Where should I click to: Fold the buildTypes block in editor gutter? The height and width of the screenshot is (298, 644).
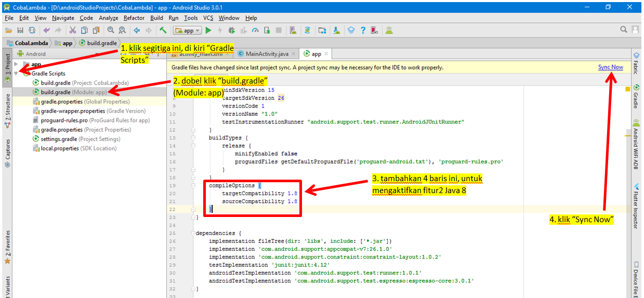[x=193, y=138]
